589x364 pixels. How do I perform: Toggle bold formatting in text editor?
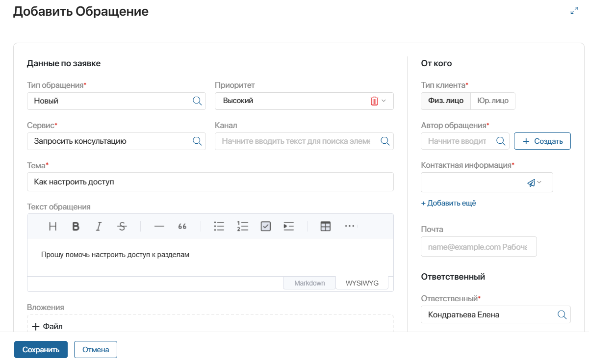[x=76, y=226]
